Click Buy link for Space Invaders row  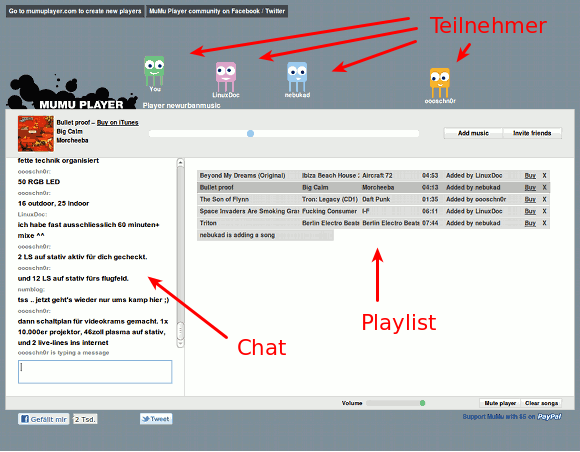click(x=530, y=211)
